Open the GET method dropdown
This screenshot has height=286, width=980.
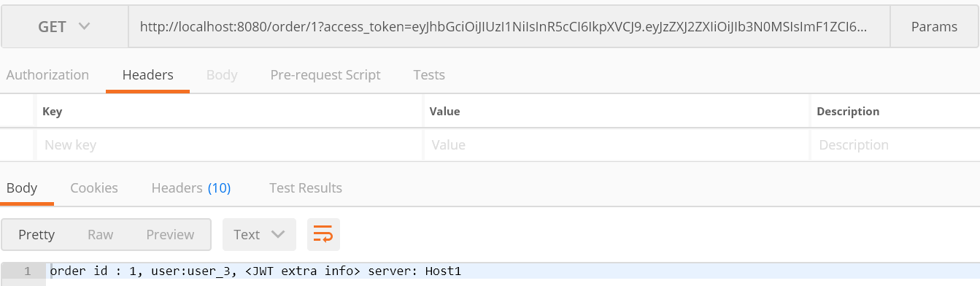pos(64,27)
